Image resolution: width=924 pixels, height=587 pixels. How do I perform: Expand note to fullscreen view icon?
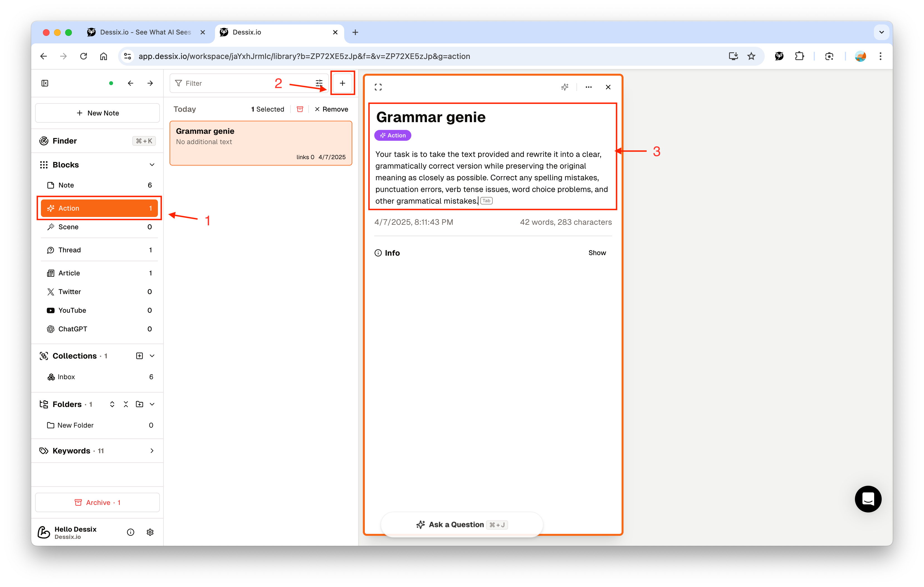click(378, 87)
